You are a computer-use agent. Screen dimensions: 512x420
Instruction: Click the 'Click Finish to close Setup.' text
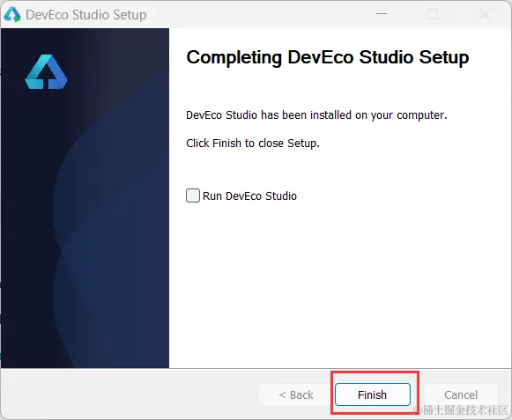click(253, 144)
